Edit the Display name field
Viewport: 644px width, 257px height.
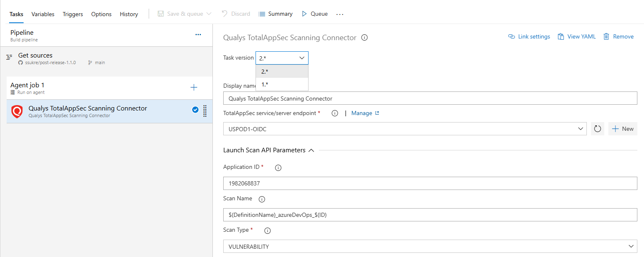point(430,98)
